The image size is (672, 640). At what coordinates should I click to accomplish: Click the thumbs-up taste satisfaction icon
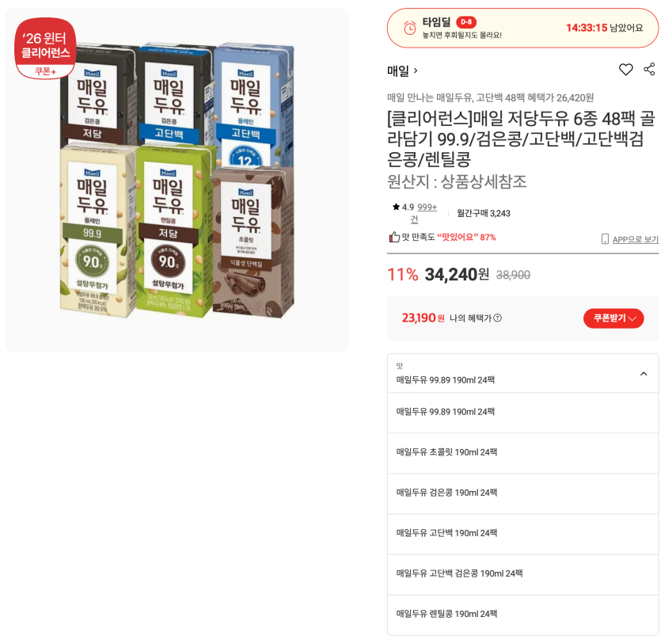coord(394,237)
